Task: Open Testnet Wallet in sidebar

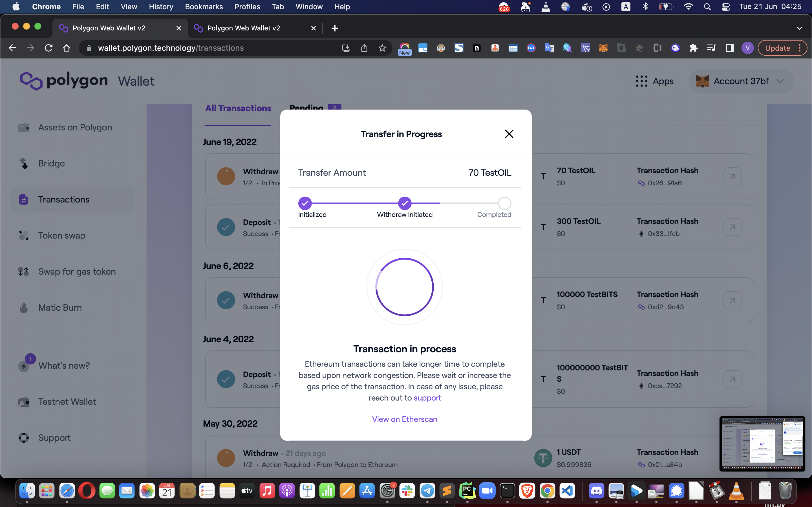Action: coord(67,401)
